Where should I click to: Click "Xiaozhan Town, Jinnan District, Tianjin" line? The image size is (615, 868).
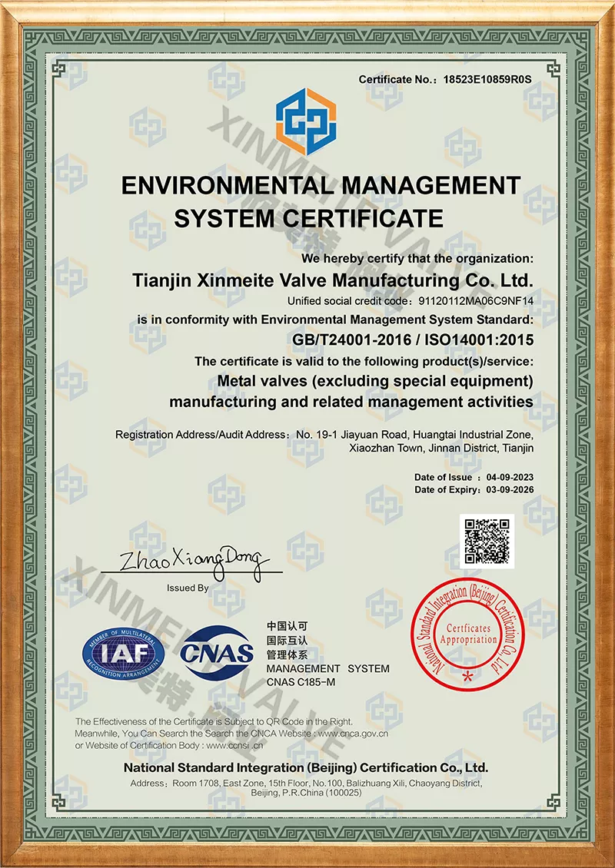coord(441,449)
